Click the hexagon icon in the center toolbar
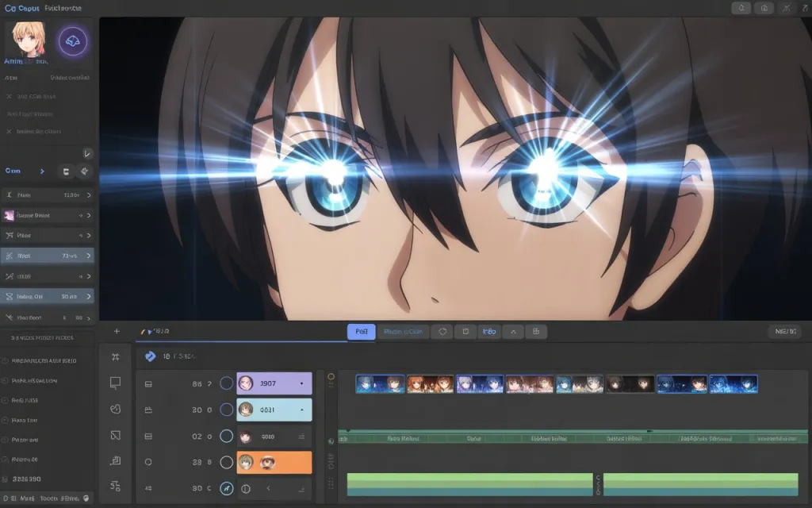Viewport: 812px width, 508px height. tap(442, 332)
